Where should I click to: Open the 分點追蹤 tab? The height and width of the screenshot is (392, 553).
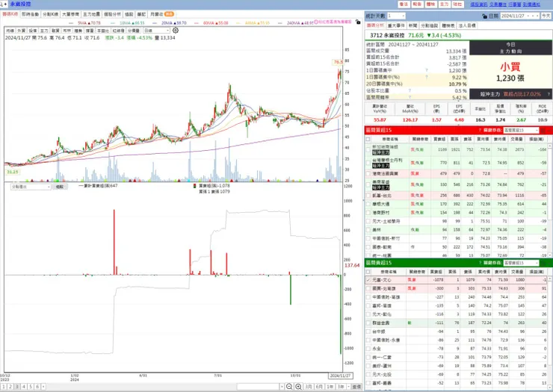point(429,25)
